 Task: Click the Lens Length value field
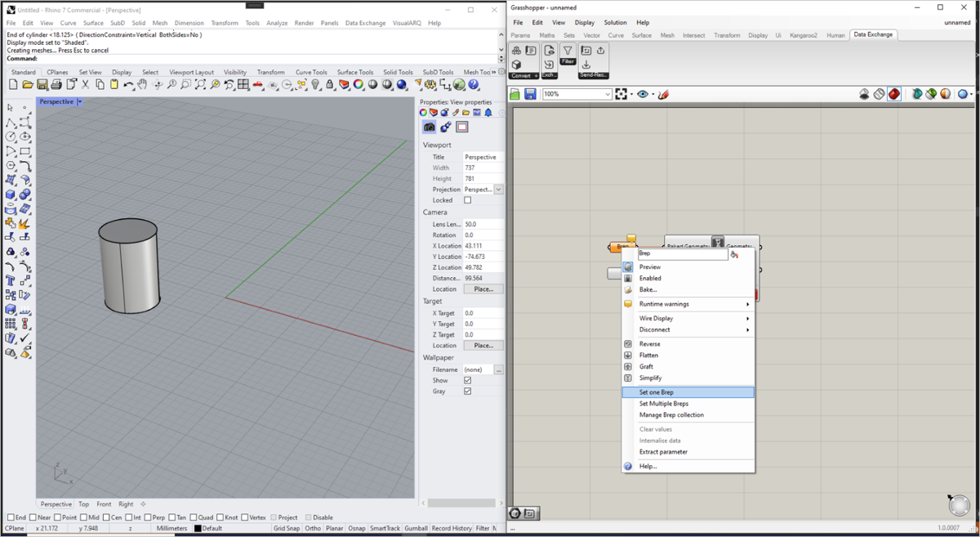(x=483, y=224)
